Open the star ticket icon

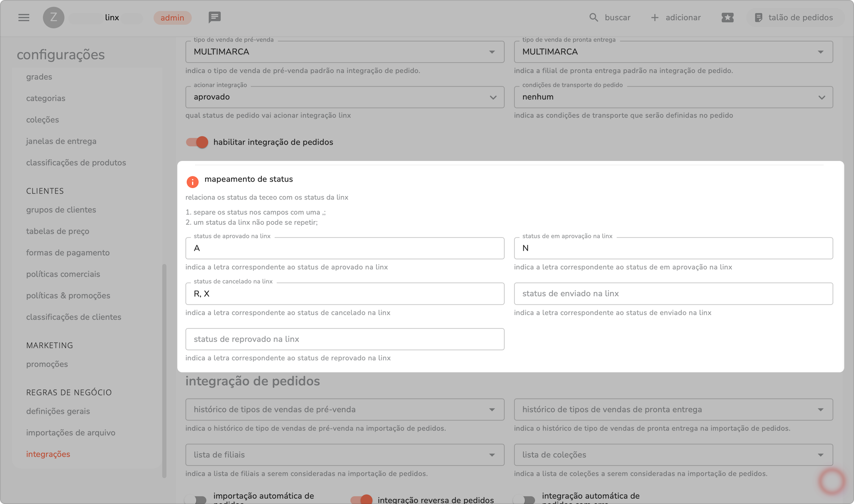727,17
